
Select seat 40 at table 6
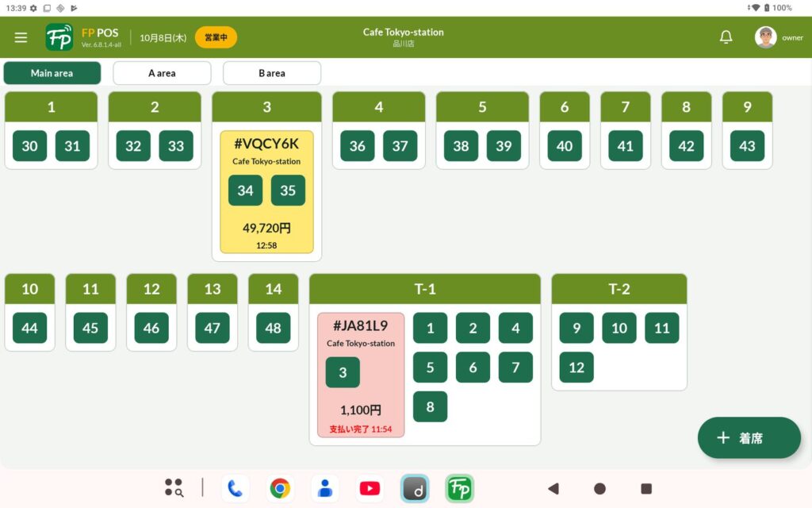click(x=565, y=146)
